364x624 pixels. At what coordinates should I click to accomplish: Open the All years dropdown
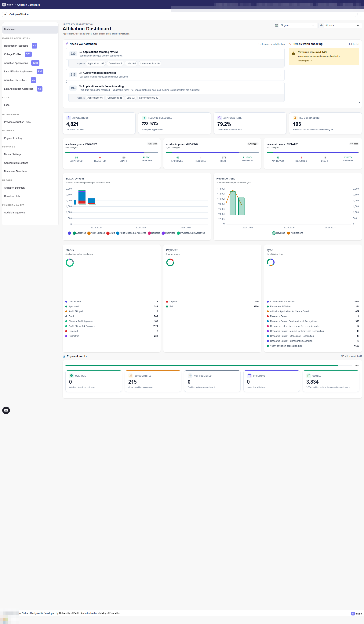click(x=295, y=26)
